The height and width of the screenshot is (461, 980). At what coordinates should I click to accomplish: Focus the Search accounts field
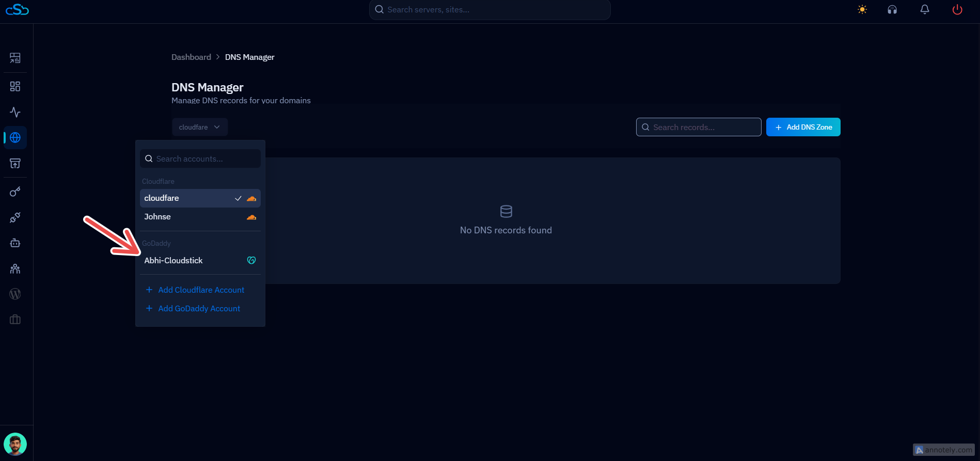point(200,158)
